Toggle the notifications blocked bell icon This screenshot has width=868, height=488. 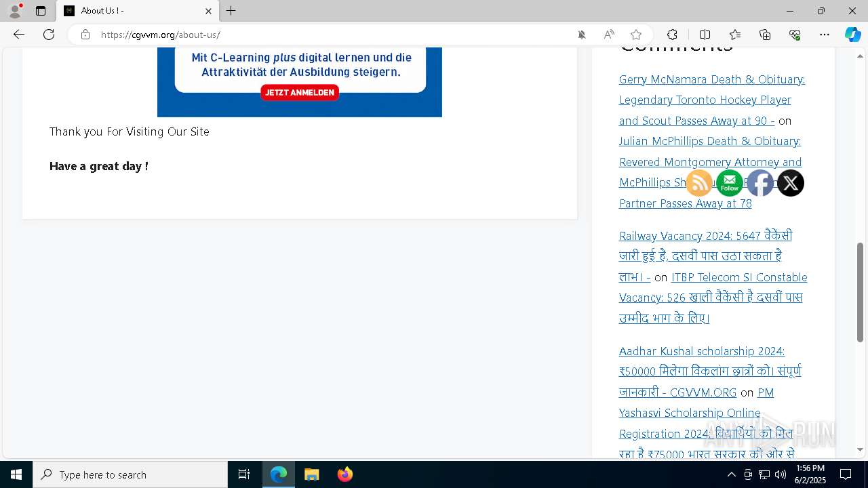pyautogui.click(x=581, y=35)
